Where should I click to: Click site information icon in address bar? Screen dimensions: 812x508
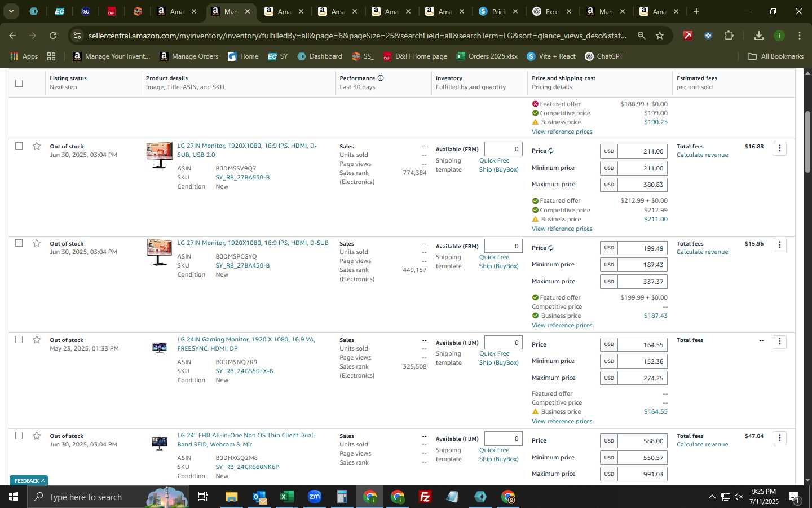[x=77, y=36]
